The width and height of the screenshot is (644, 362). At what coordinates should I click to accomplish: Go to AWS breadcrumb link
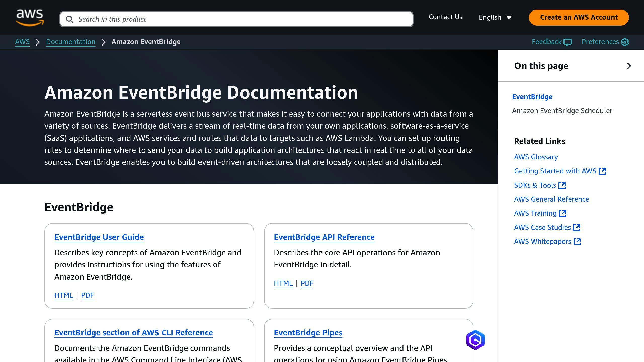(22, 42)
